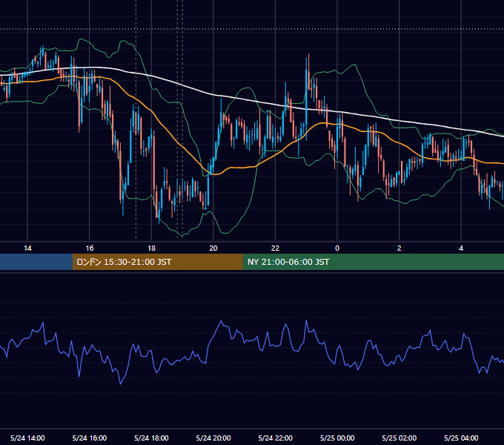
Task: Click the hour label 18 on the price chart axis
Action: (x=151, y=248)
